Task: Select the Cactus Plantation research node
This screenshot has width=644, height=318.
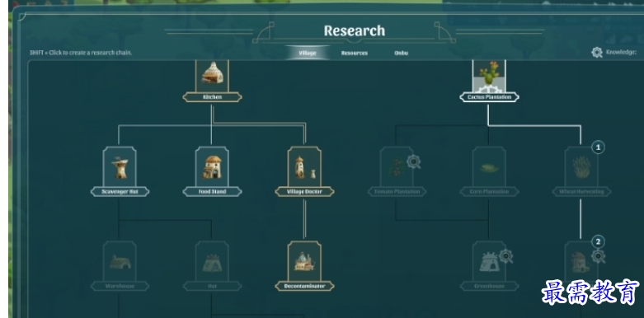Action: (489, 82)
